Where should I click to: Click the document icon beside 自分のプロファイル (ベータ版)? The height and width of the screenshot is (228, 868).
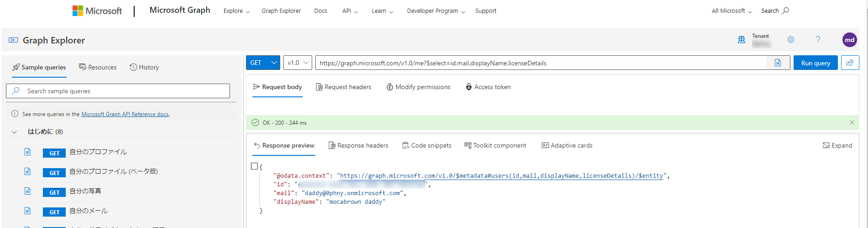click(x=27, y=171)
